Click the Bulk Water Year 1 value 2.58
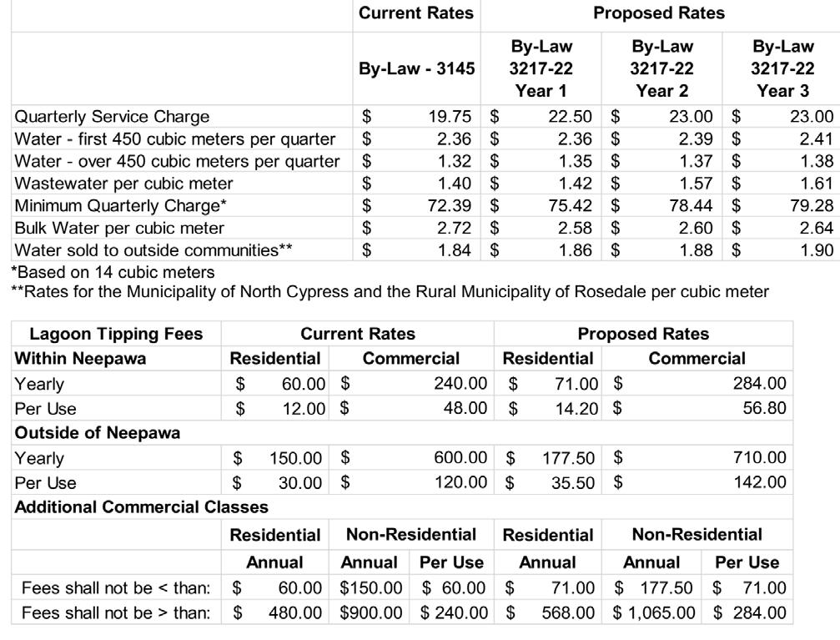840x640 pixels. point(574,229)
